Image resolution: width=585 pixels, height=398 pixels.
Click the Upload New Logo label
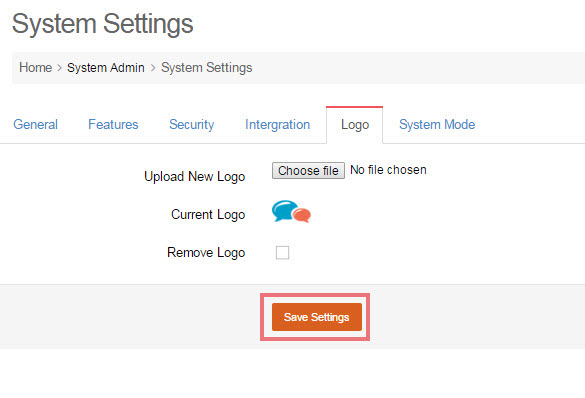click(x=194, y=176)
